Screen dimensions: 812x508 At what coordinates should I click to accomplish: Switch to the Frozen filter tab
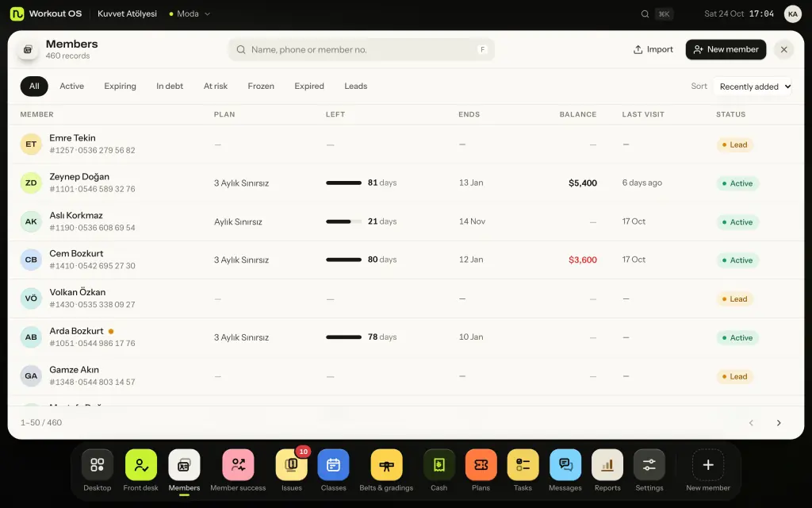pyautogui.click(x=261, y=86)
